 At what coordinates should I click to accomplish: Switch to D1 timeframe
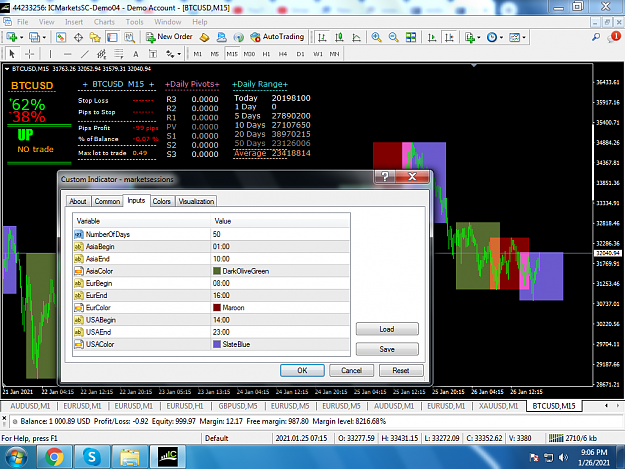(300, 54)
